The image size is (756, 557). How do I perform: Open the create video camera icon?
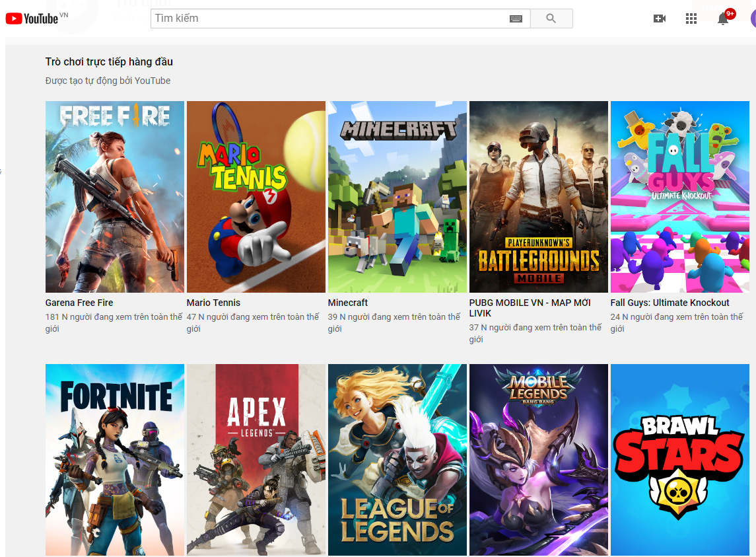point(659,19)
